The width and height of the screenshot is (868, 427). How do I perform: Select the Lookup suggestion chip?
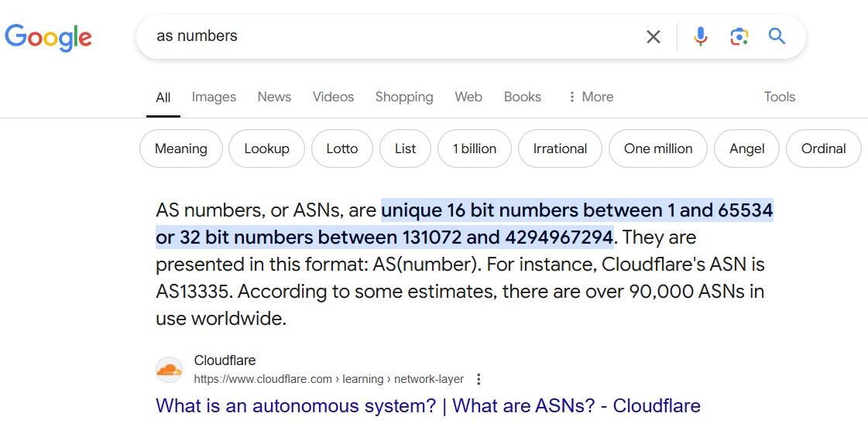(267, 149)
